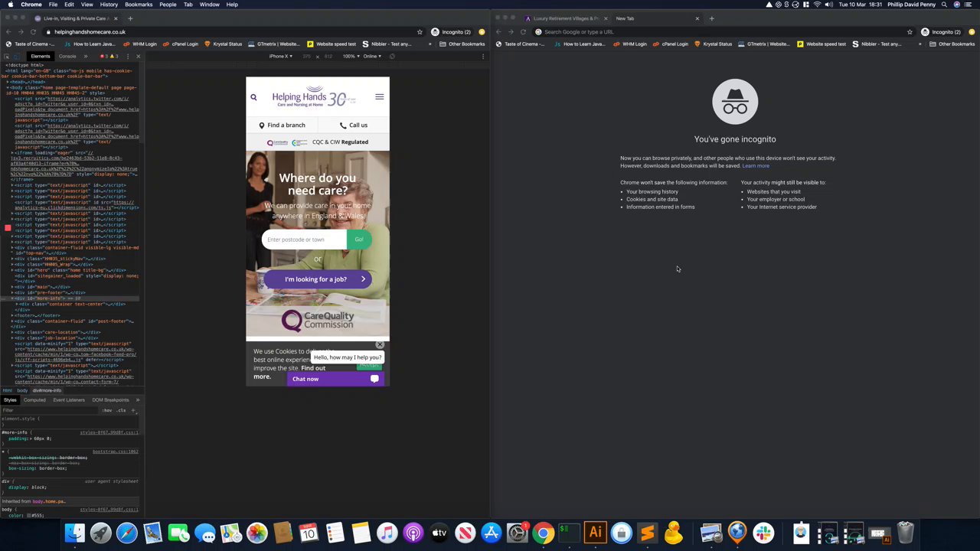Click the Call us link
Image resolution: width=980 pixels, height=551 pixels.
pyautogui.click(x=354, y=126)
